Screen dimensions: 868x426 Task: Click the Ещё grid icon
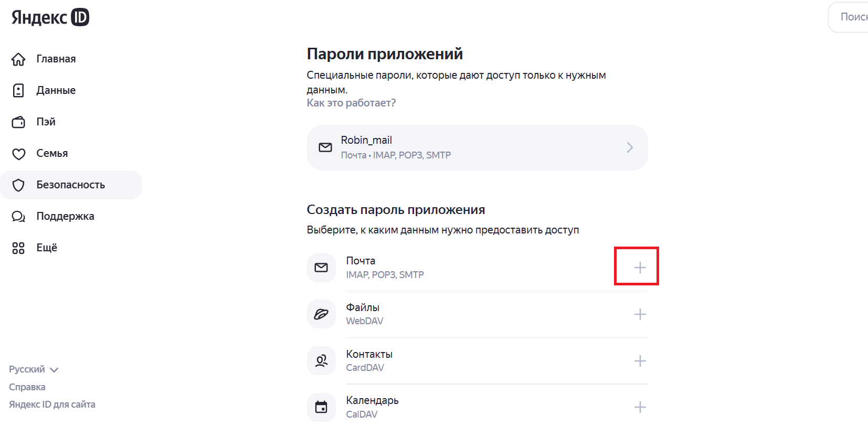18,248
